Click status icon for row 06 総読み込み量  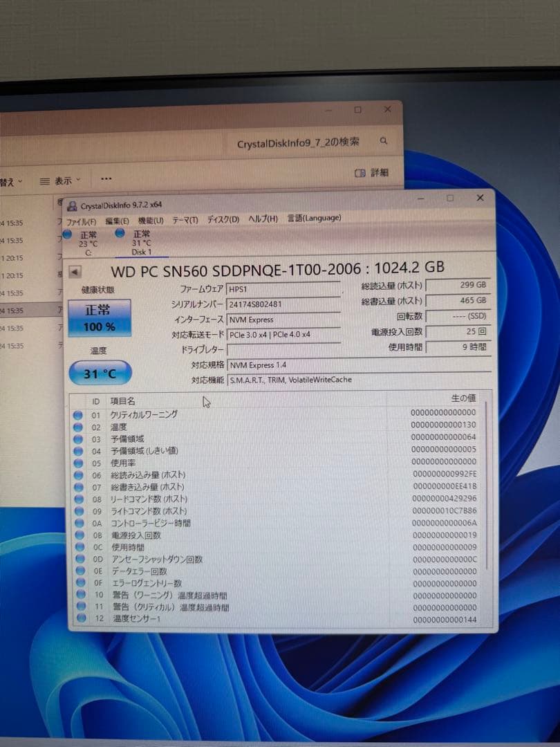tap(79, 475)
